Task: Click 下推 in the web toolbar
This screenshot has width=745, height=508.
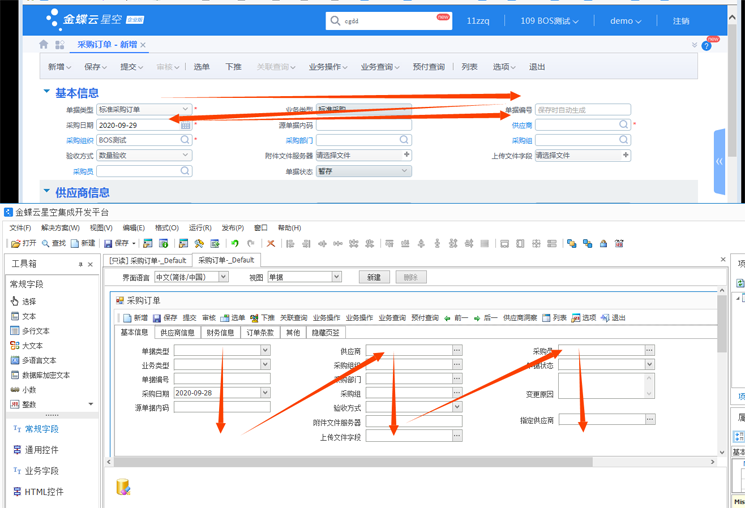Action: [233, 67]
